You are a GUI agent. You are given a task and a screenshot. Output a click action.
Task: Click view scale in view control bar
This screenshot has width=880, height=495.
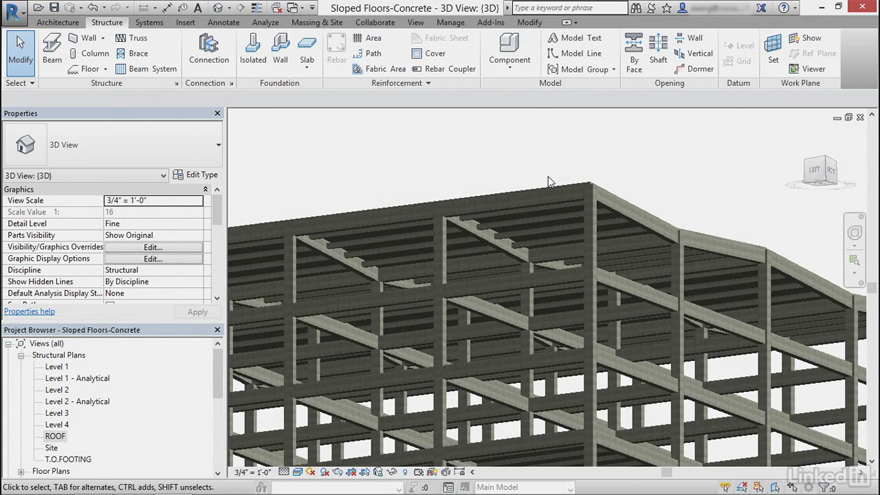[253, 473]
